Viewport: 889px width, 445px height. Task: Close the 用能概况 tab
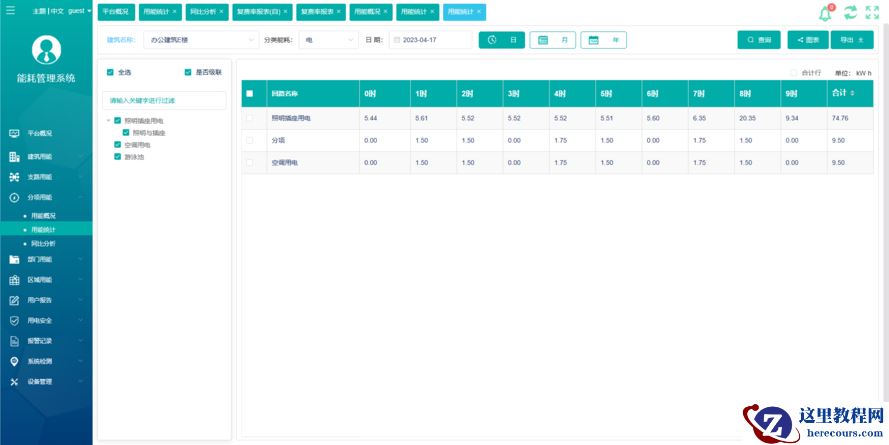click(386, 12)
